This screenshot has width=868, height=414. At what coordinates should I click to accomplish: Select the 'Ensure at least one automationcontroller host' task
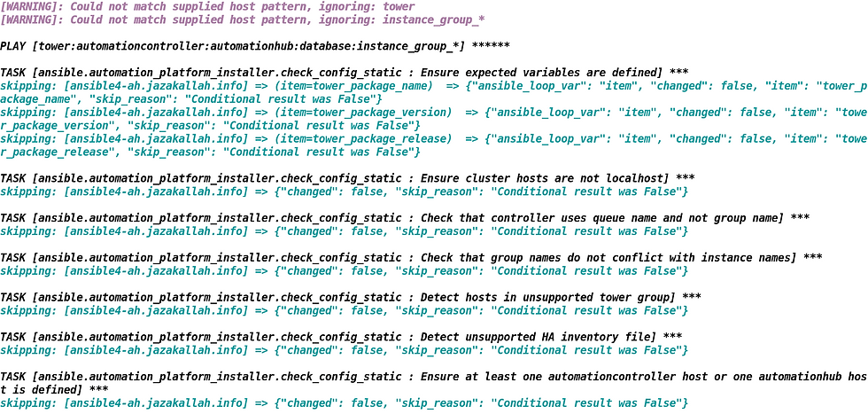pyautogui.click(x=434, y=378)
